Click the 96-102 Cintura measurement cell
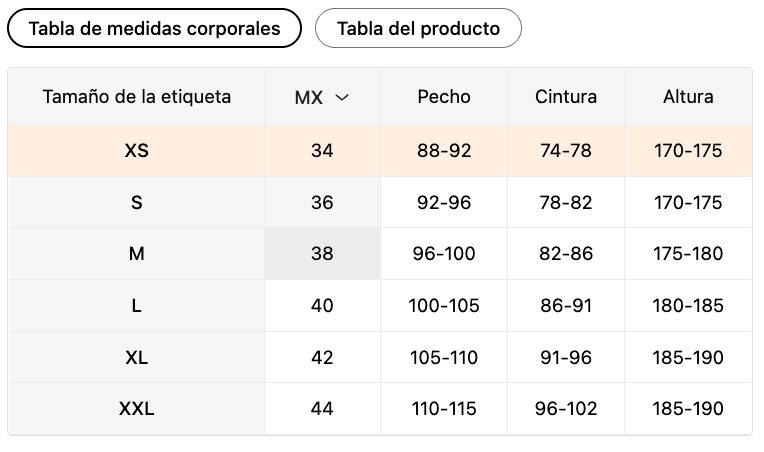This screenshot has width=764, height=452. click(566, 408)
